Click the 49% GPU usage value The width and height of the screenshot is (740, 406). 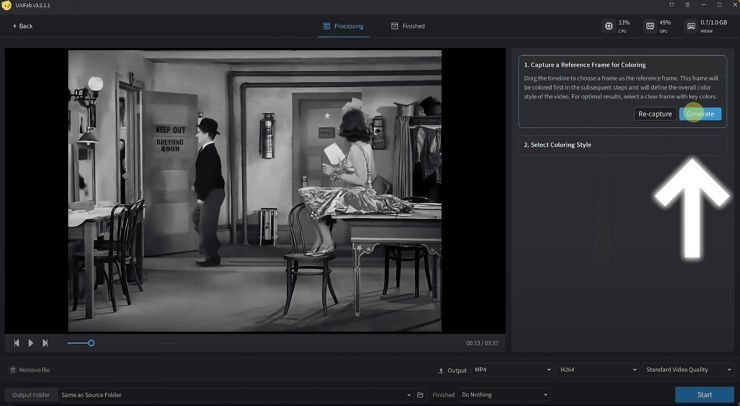[665, 23]
